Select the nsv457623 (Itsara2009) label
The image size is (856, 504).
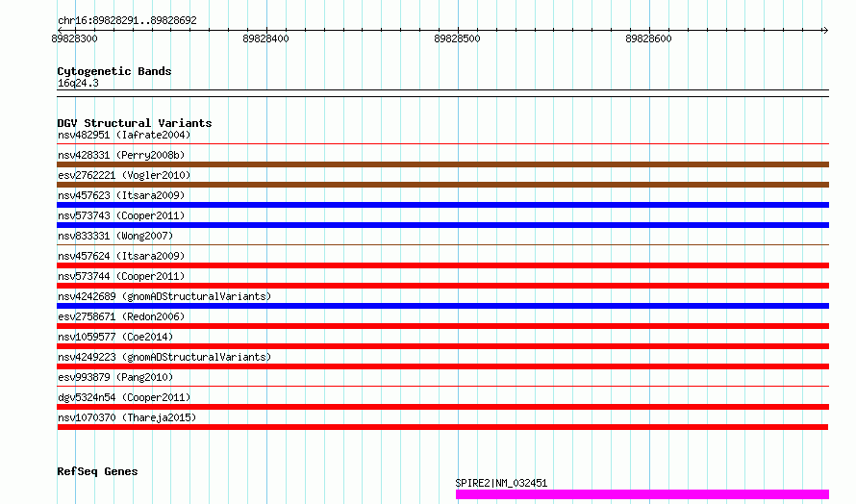(121, 195)
